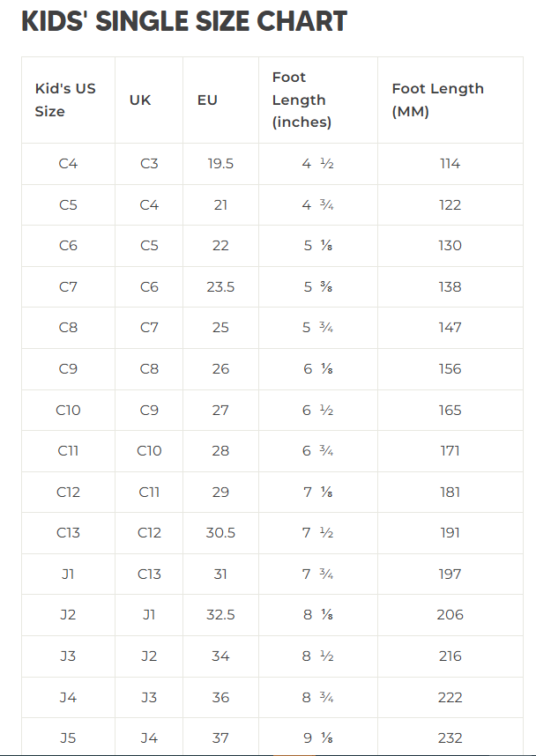Viewport: 536px width, 756px height.
Task: Click the EU size 28 cell
Action: click(x=220, y=451)
